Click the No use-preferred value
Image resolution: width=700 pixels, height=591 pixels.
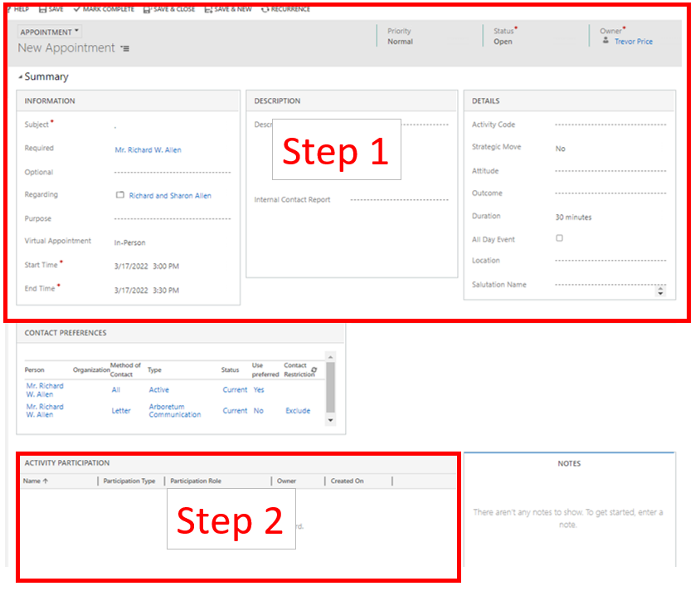pos(259,411)
